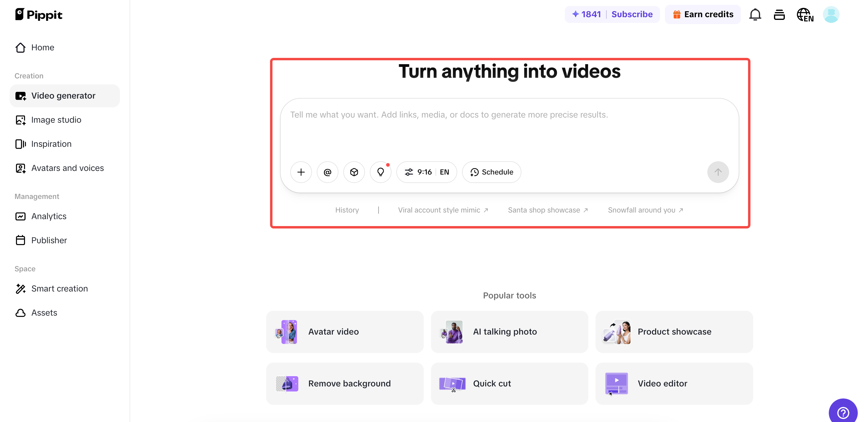Switch to the History tab
Screen dimensions: 868x422
click(347, 210)
